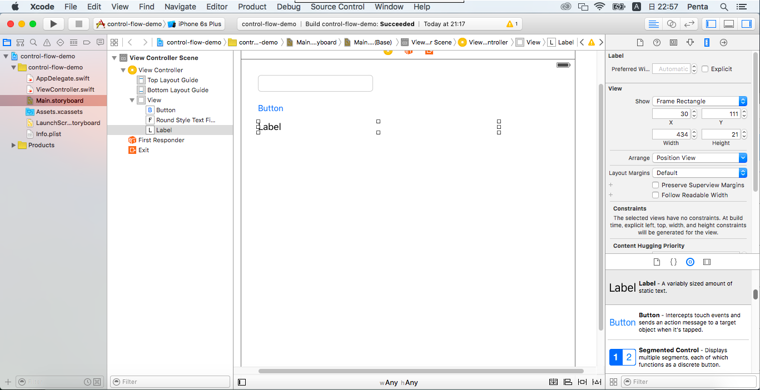Click the warning indicator in activity bar
The width and height of the screenshot is (760, 390).
(512, 24)
